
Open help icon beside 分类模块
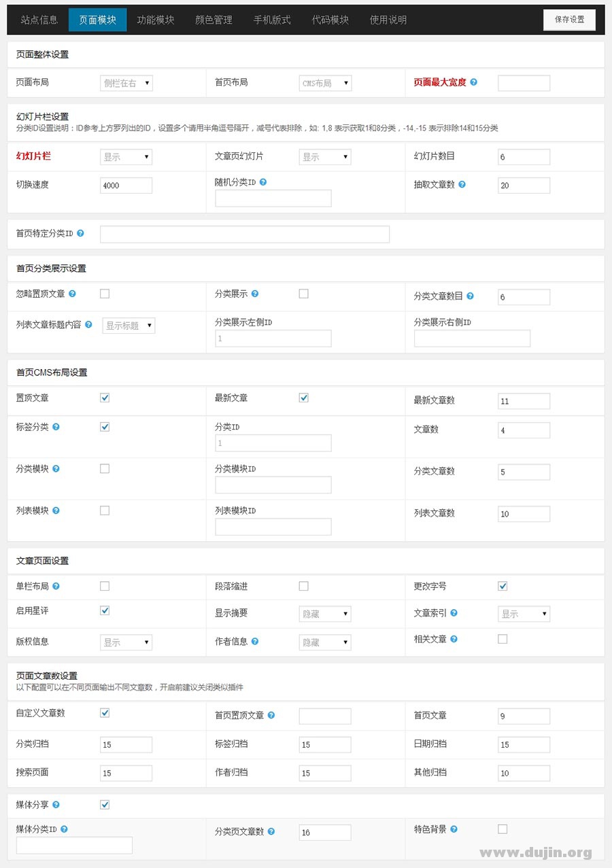click(x=56, y=468)
